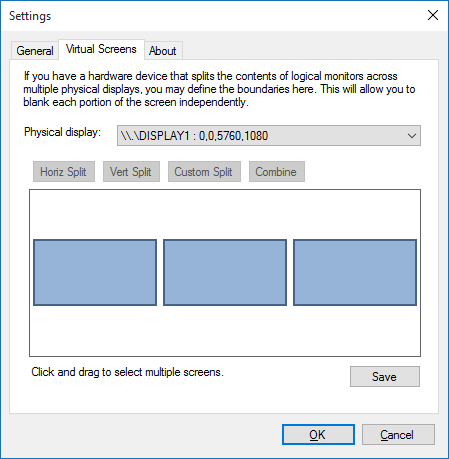Save the virtual screen layout
The image size is (449, 459).
point(385,377)
